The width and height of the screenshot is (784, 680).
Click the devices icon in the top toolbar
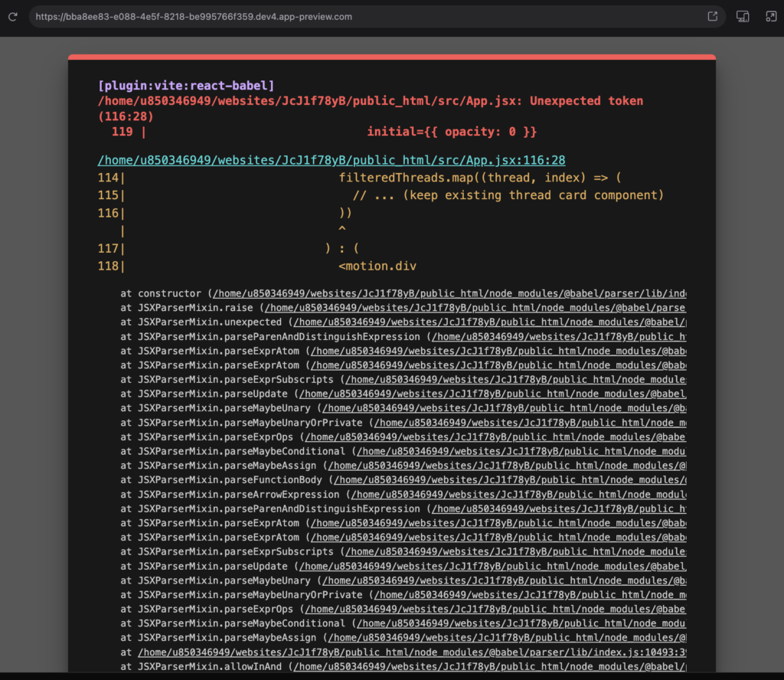pos(742,15)
